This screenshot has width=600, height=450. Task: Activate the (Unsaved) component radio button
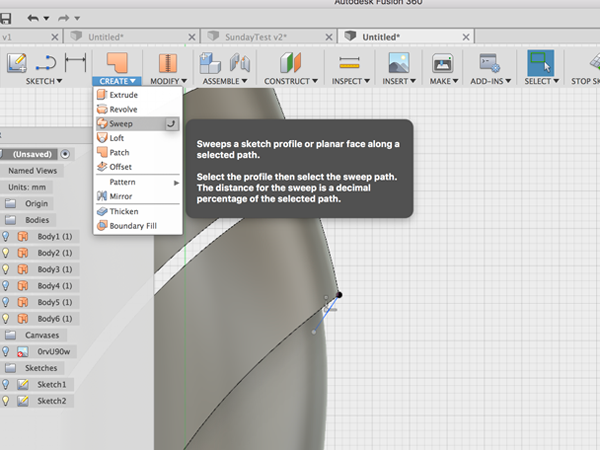click(65, 154)
